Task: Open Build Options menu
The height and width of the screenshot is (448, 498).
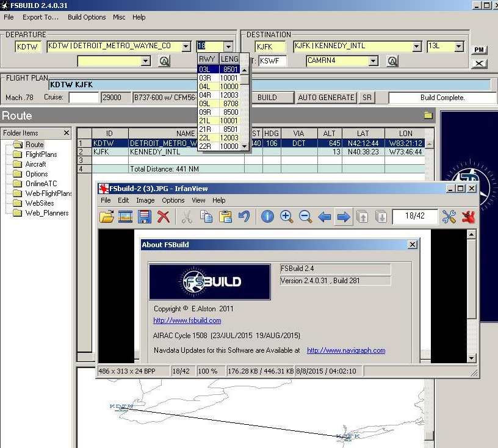Action: coord(87,17)
